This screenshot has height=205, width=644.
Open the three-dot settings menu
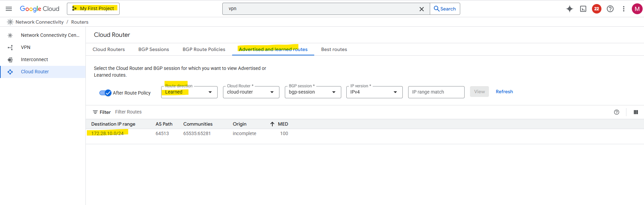pyautogui.click(x=624, y=9)
